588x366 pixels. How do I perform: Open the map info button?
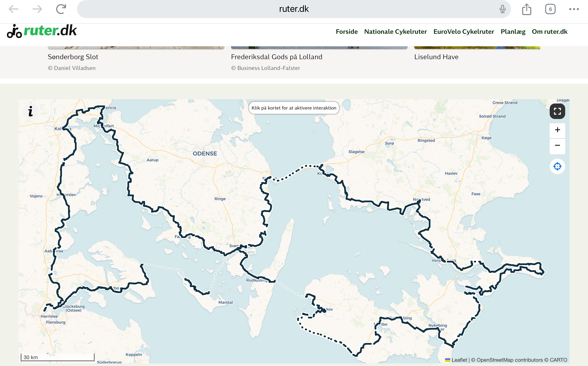pos(31,111)
